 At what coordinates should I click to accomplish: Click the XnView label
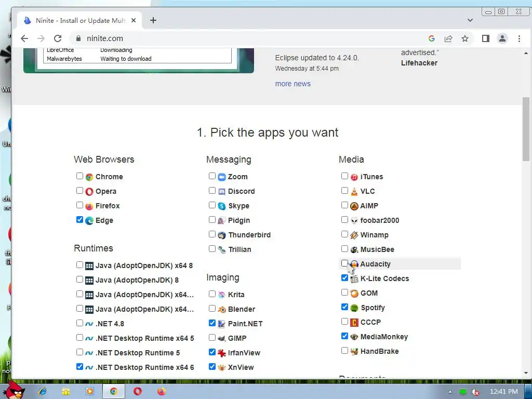coord(241,367)
